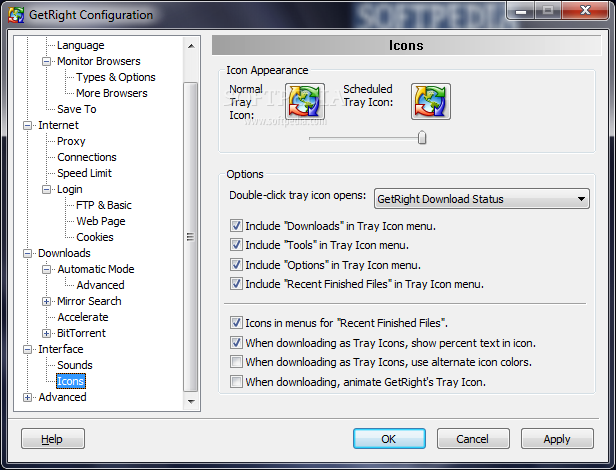616x470 pixels.
Task: Click the tree panel scrollbar thumb
Action: (191, 237)
